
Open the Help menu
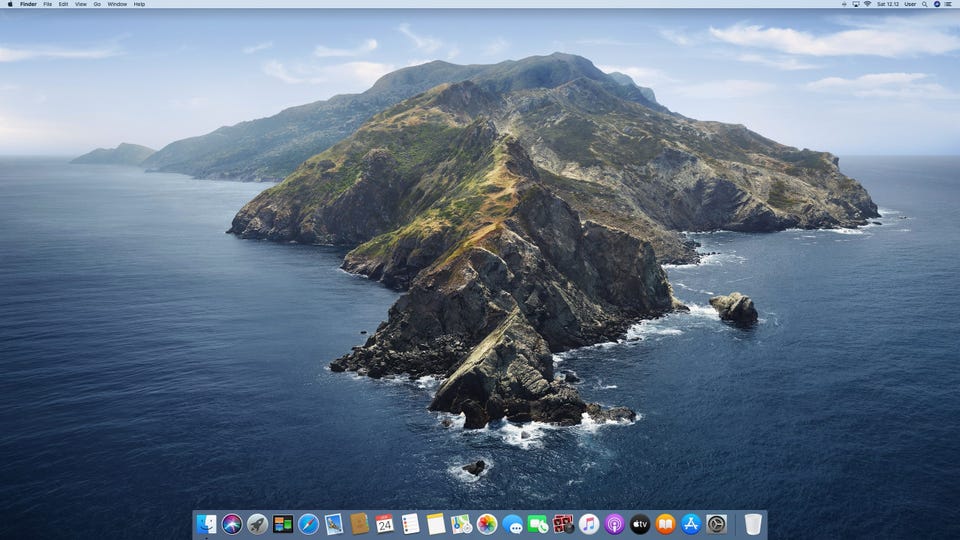[x=139, y=4]
